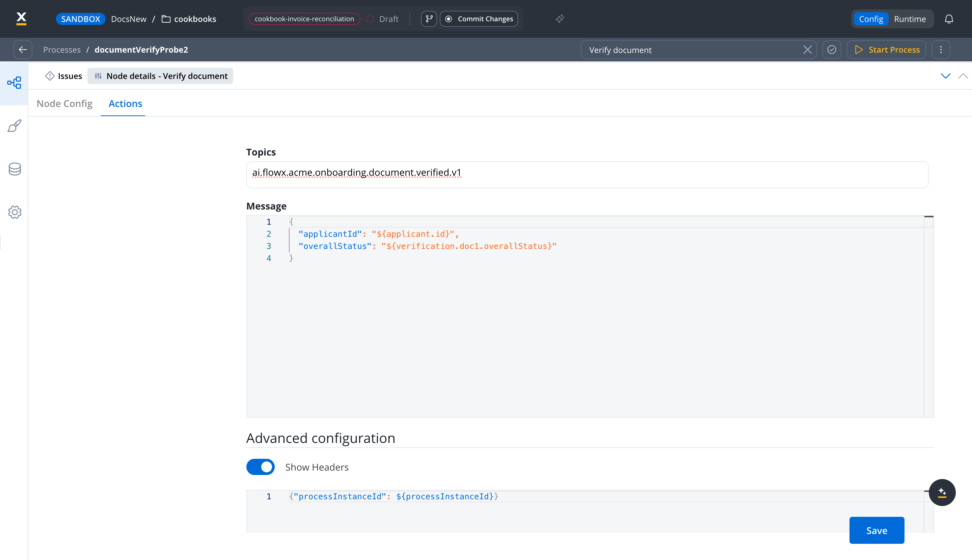Click the "applicantId" line in Message
The width and height of the screenshot is (972, 560).
click(x=378, y=234)
